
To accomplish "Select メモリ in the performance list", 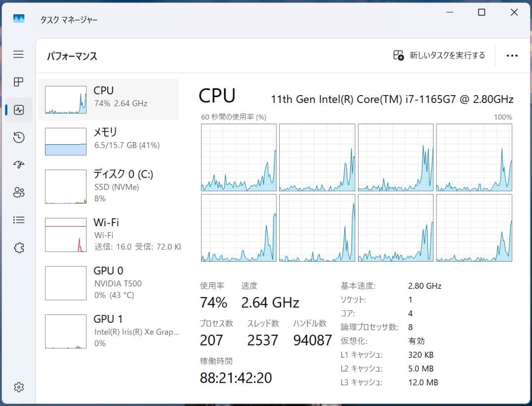I will tap(108, 139).
